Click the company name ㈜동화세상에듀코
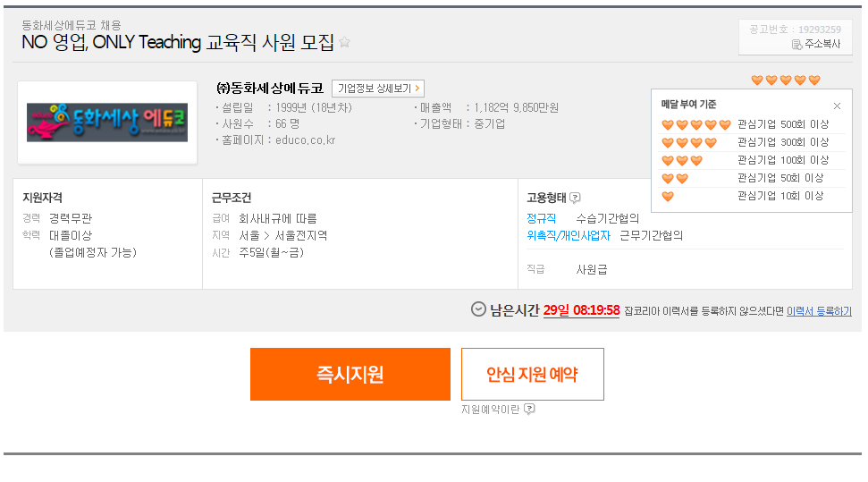 click(270, 89)
